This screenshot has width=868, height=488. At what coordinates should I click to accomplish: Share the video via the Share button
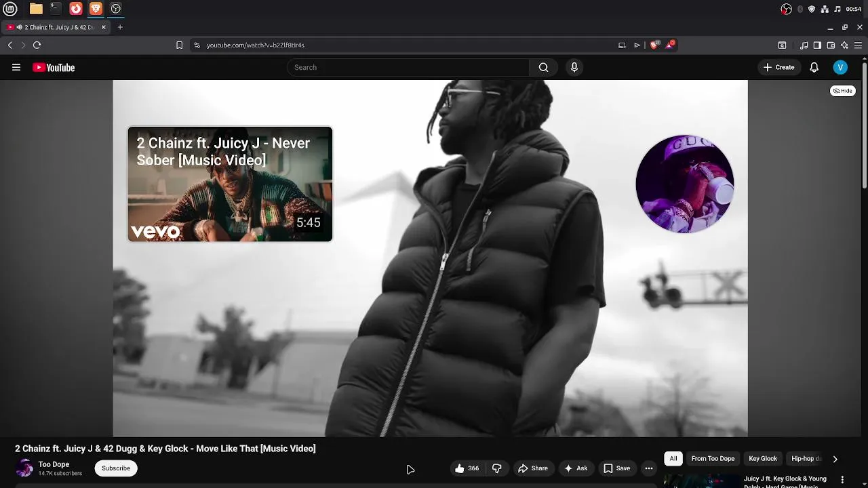(x=533, y=468)
